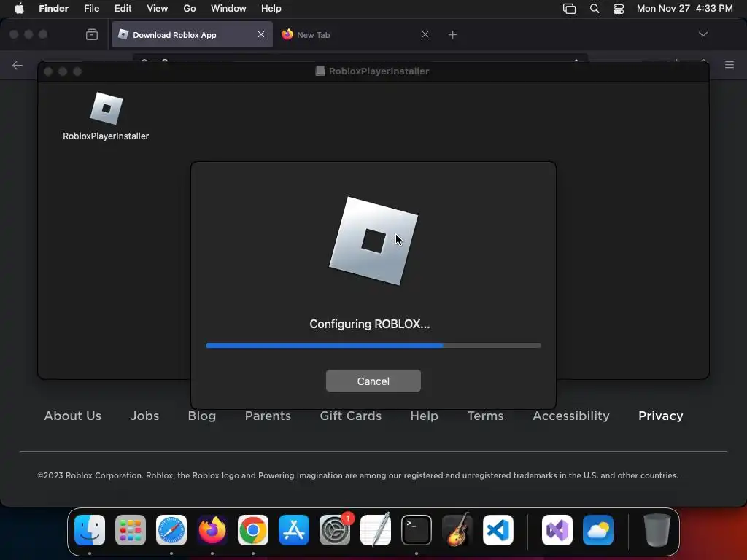This screenshot has width=747, height=560.
Task: Open the Privacy footer link
Action: (x=661, y=416)
